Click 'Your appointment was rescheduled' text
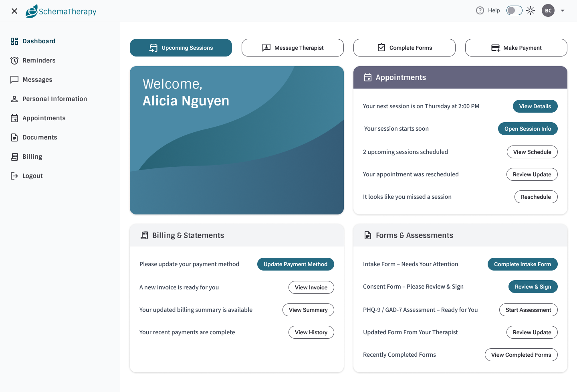The image size is (577, 392). [411, 174]
